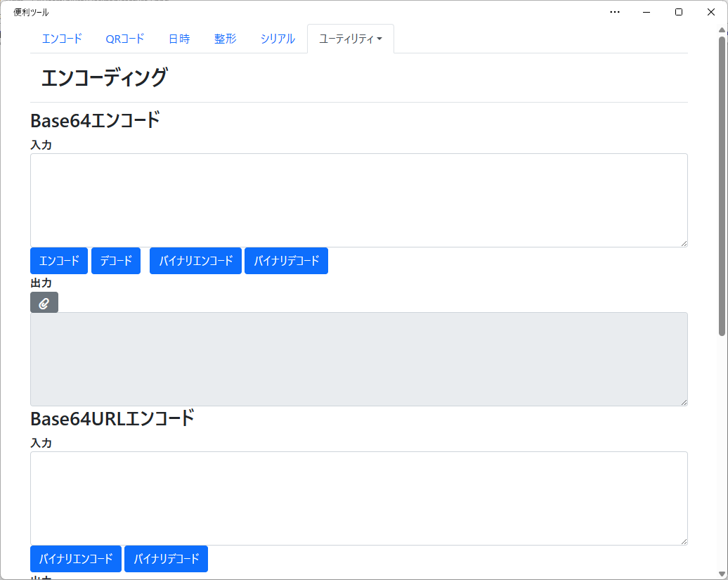This screenshot has height=580, width=728.
Task: Click the Base64 エンコード button
Action: point(59,261)
